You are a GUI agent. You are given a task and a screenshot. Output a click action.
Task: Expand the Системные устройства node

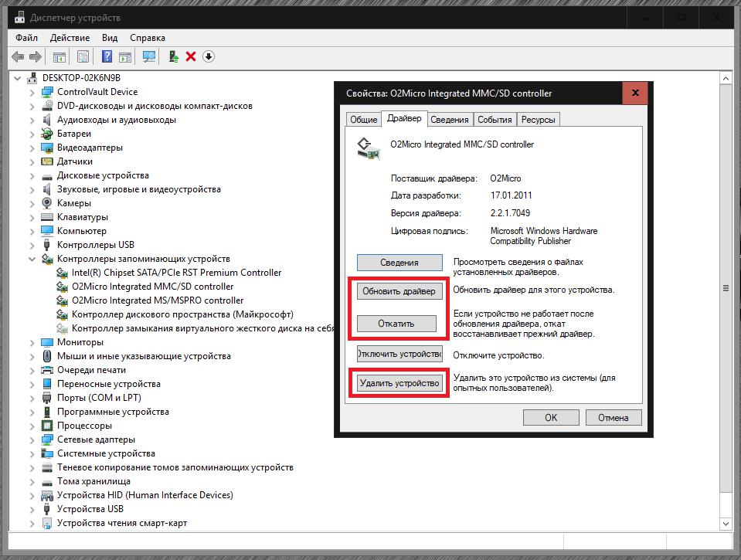[32, 453]
